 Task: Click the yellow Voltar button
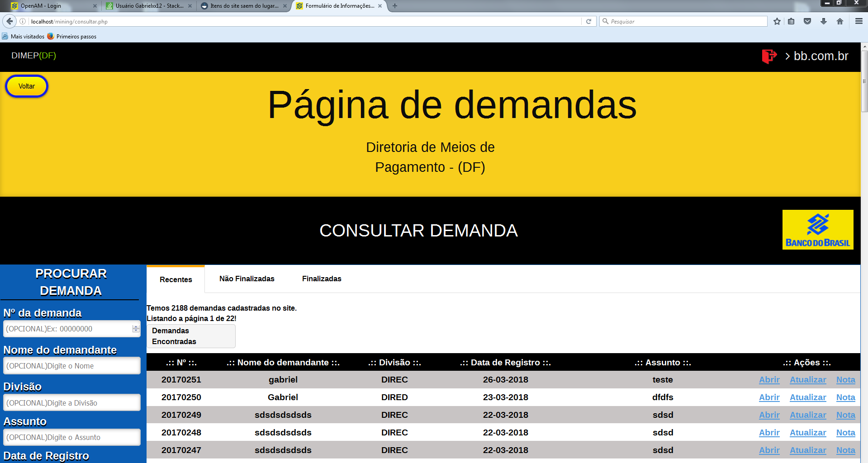(27, 86)
